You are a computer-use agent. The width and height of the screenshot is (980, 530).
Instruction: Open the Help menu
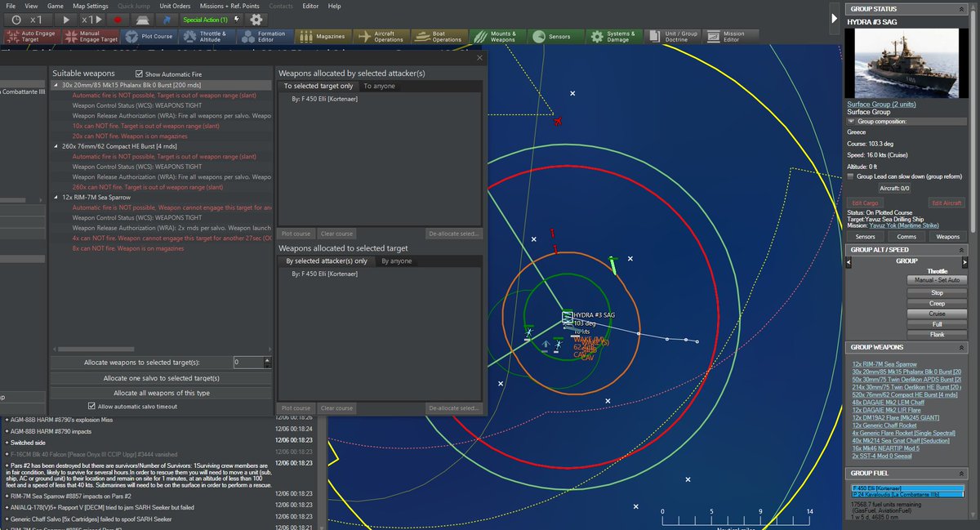tap(334, 6)
